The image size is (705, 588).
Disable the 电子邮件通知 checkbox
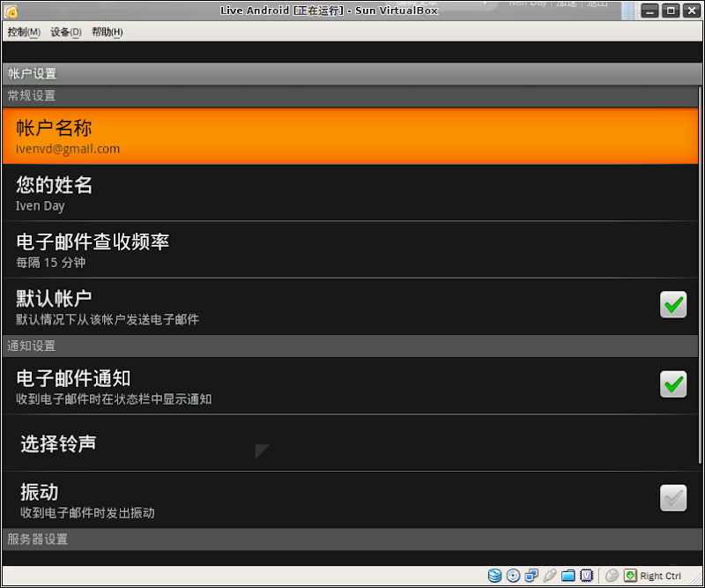pyautogui.click(x=673, y=384)
